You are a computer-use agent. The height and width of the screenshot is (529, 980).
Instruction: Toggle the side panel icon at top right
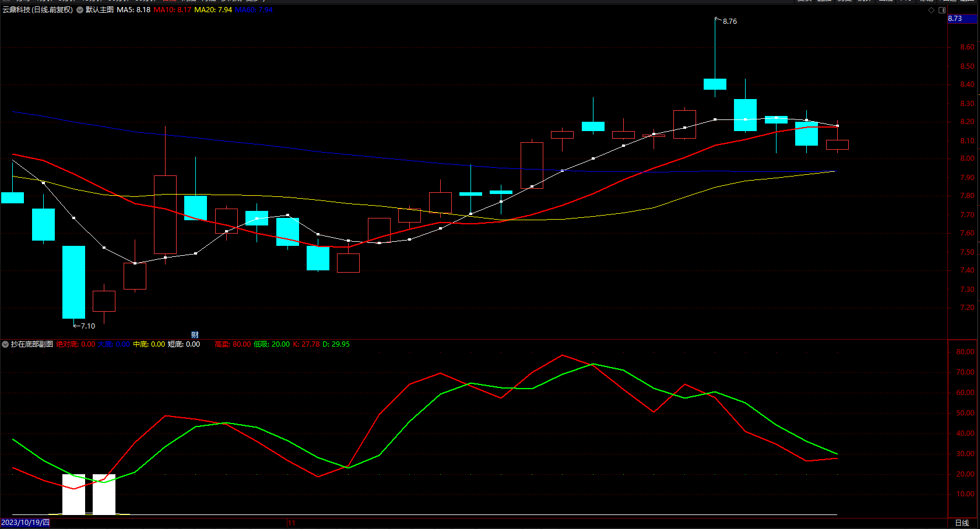point(942,10)
